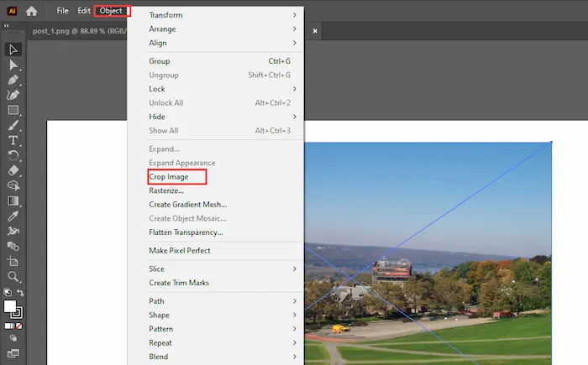This screenshot has width=588, height=365.
Task: Select the Gradient tool
Action: pyautogui.click(x=13, y=201)
